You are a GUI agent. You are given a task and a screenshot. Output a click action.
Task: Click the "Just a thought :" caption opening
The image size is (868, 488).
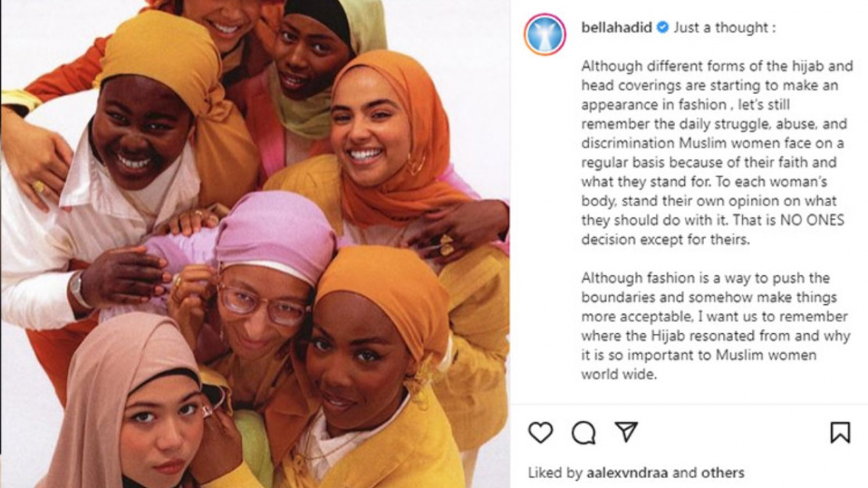click(x=724, y=27)
